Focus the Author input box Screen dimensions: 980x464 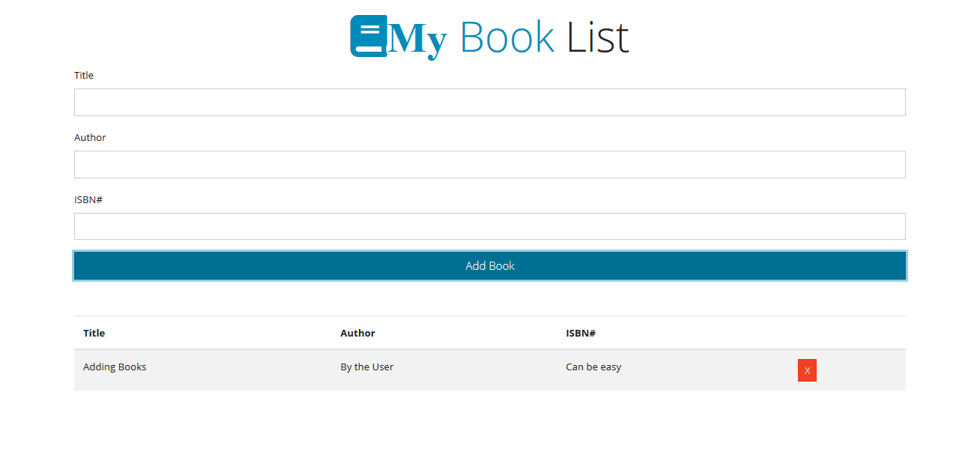point(489,164)
